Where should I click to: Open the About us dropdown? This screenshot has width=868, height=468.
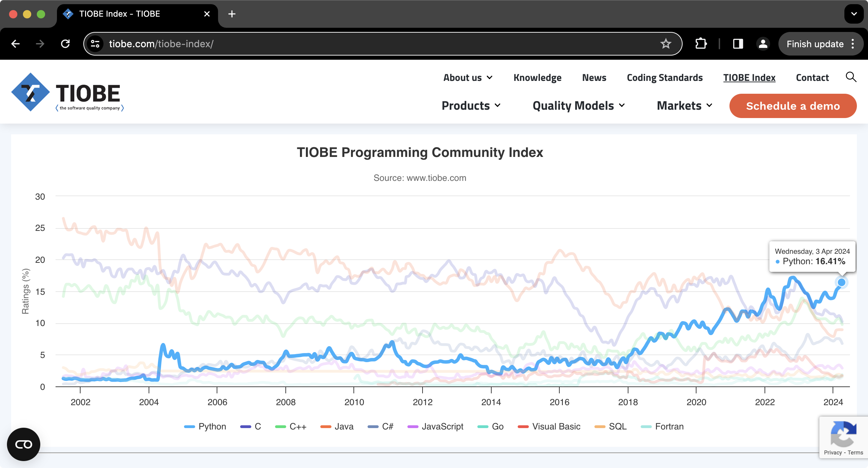468,77
